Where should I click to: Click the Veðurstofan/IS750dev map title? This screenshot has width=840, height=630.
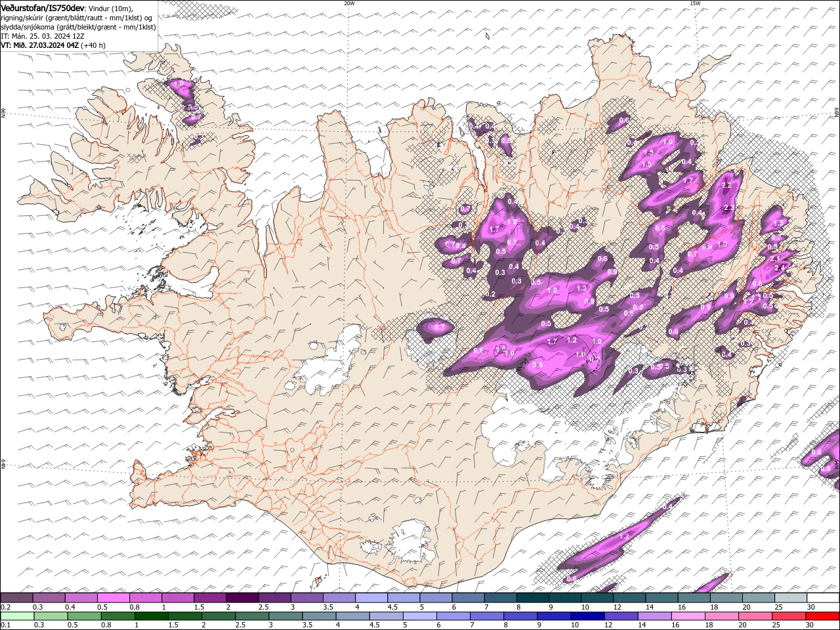[x=43, y=8]
